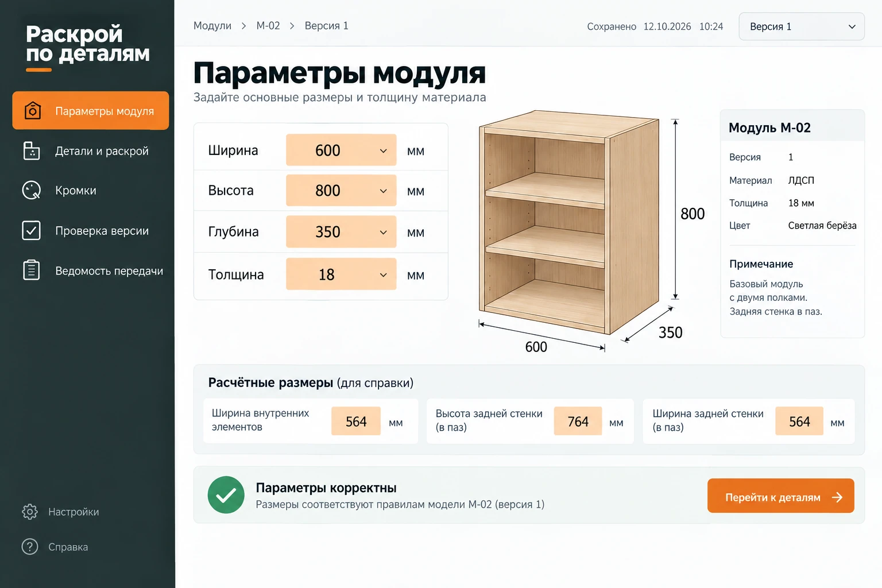Screen dimensions: 882x588
Task: Click the 'Параметры корректны' status text
Action: [x=326, y=488]
